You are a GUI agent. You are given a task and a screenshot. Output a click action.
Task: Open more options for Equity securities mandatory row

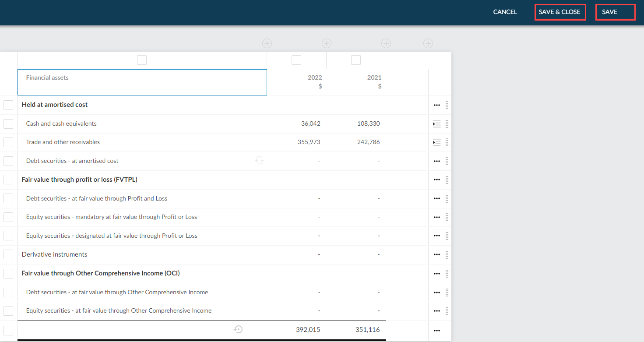(x=436, y=217)
